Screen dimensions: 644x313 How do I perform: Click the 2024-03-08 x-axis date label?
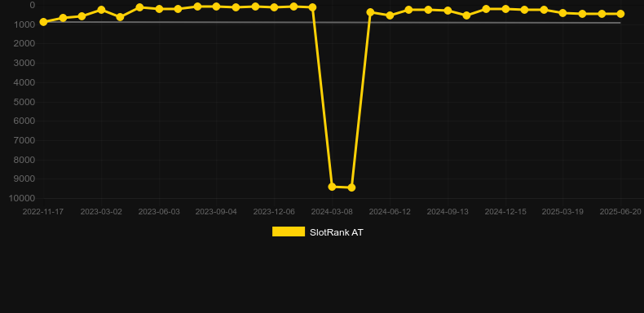click(332, 212)
